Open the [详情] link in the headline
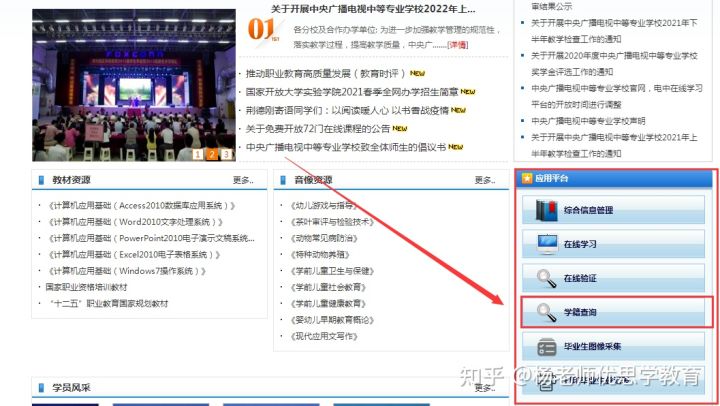 (457, 45)
